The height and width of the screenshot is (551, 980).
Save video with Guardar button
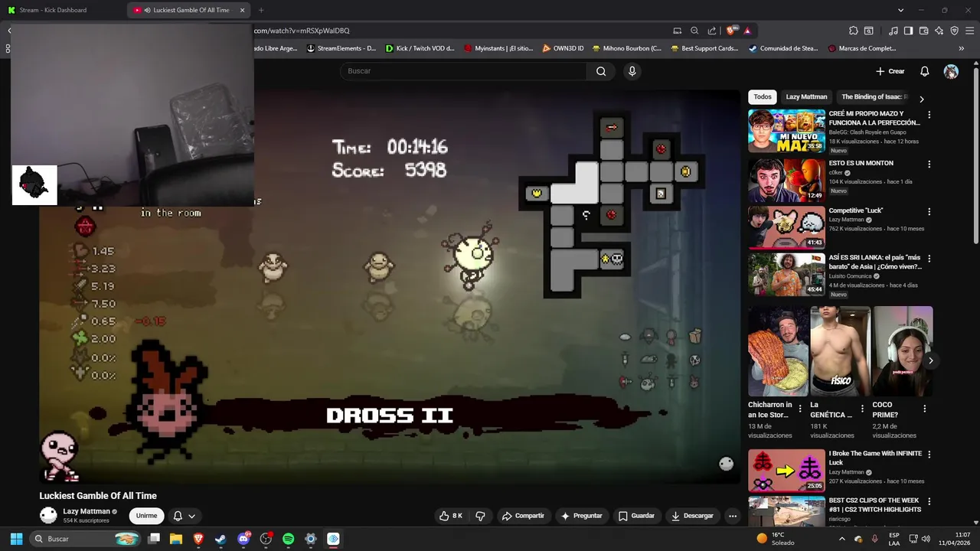click(x=636, y=516)
